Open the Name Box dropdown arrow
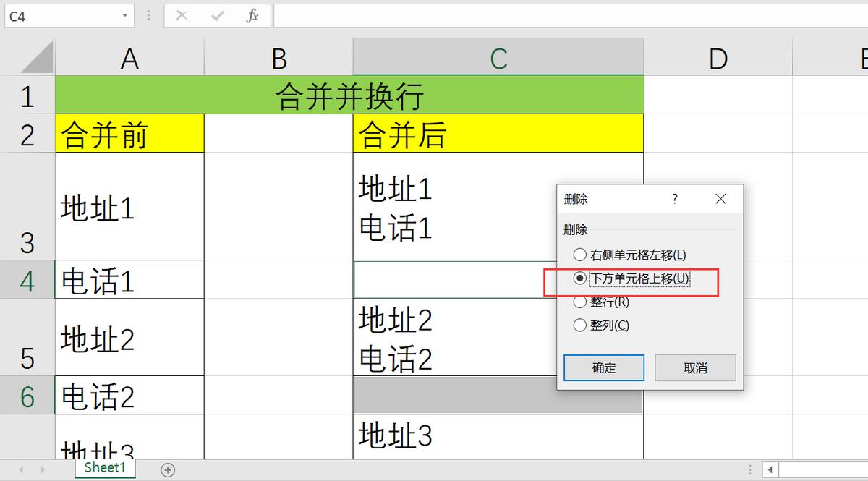 pyautogui.click(x=123, y=16)
